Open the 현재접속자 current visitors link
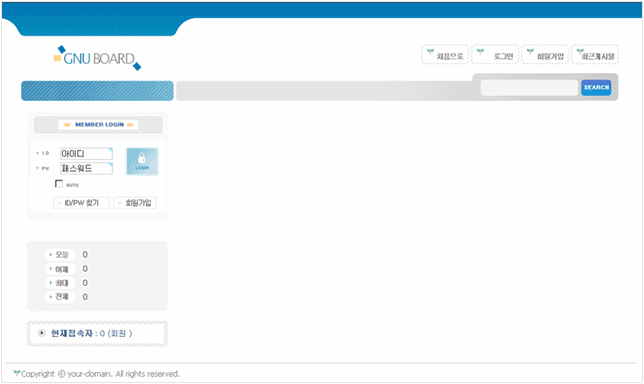 point(91,333)
